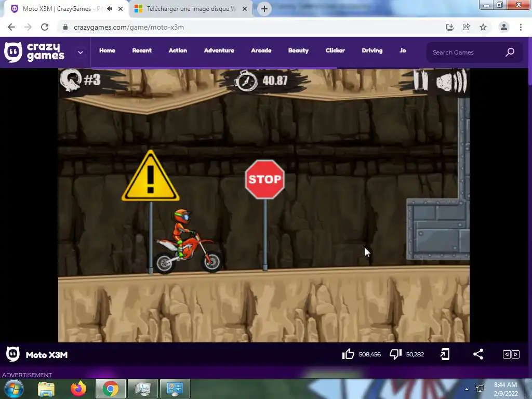The image size is (532, 399).
Task: Click the address bar URL crazygames.com/game/moto-x3m
Action: pyautogui.click(x=129, y=27)
